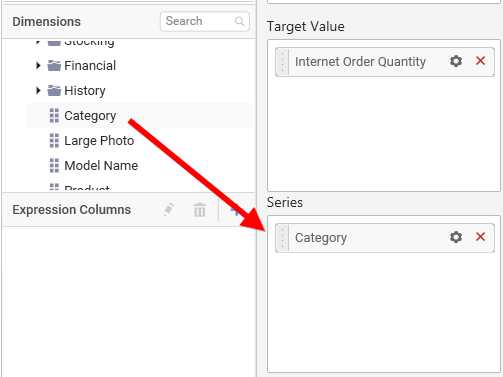Click the Financial folder icon
The height and width of the screenshot is (377, 503).
(x=54, y=66)
